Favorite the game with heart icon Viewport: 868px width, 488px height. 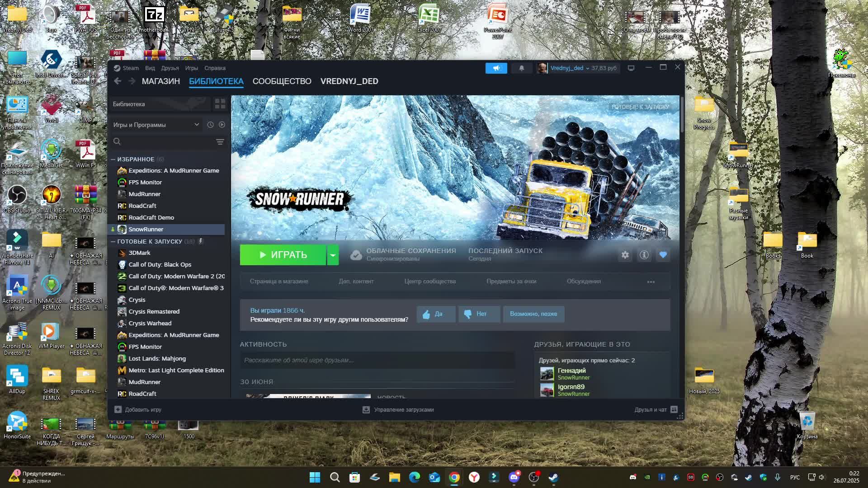point(663,255)
